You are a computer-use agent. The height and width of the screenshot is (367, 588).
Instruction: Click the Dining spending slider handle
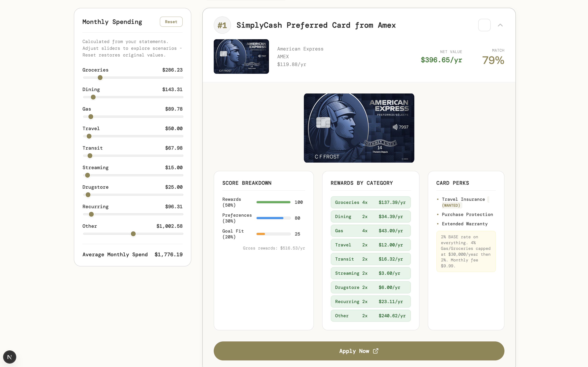coord(93,97)
